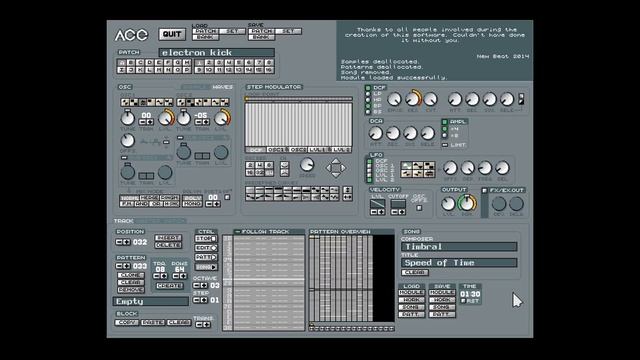Open step modulator OSC1 tab
The height and width of the screenshot is (360, 640).
pos(276,150)
